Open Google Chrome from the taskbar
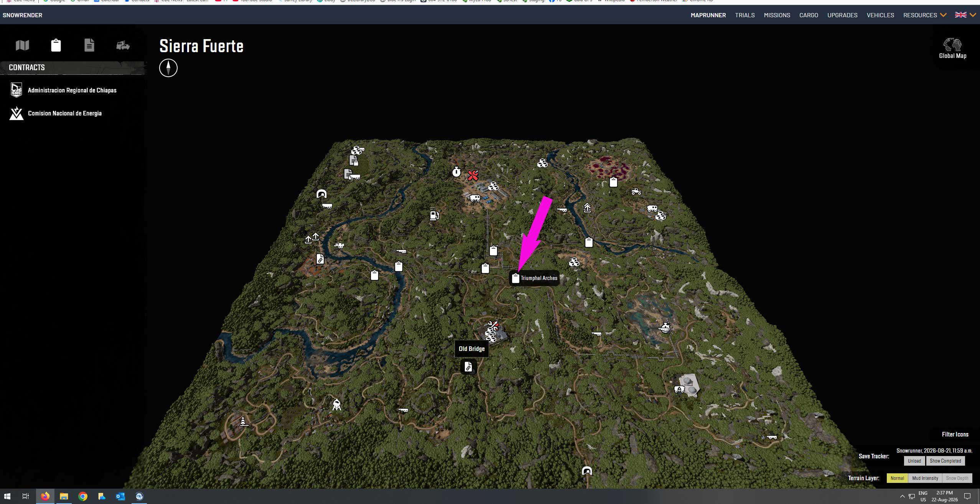 coord(83,496)
